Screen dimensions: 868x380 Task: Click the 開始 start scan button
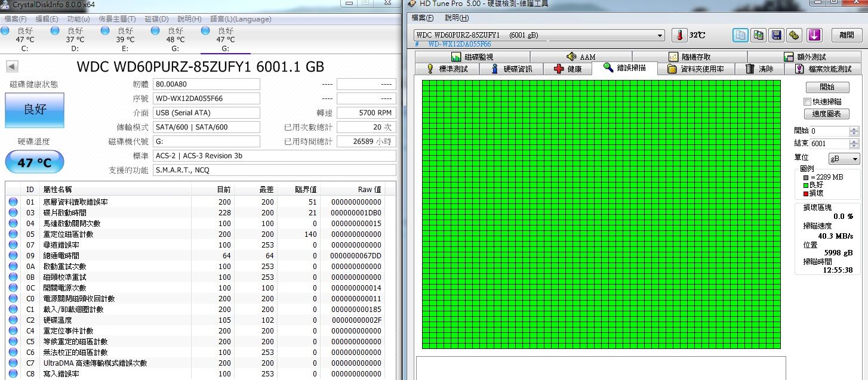(x=827, y=88)
